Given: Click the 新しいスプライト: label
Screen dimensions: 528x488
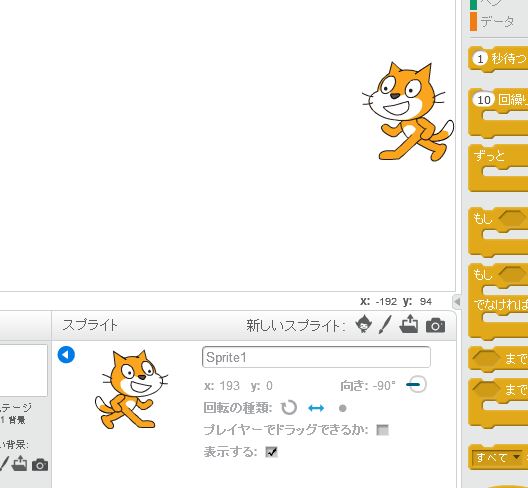Looking at the screenshot, I should 296,326.
